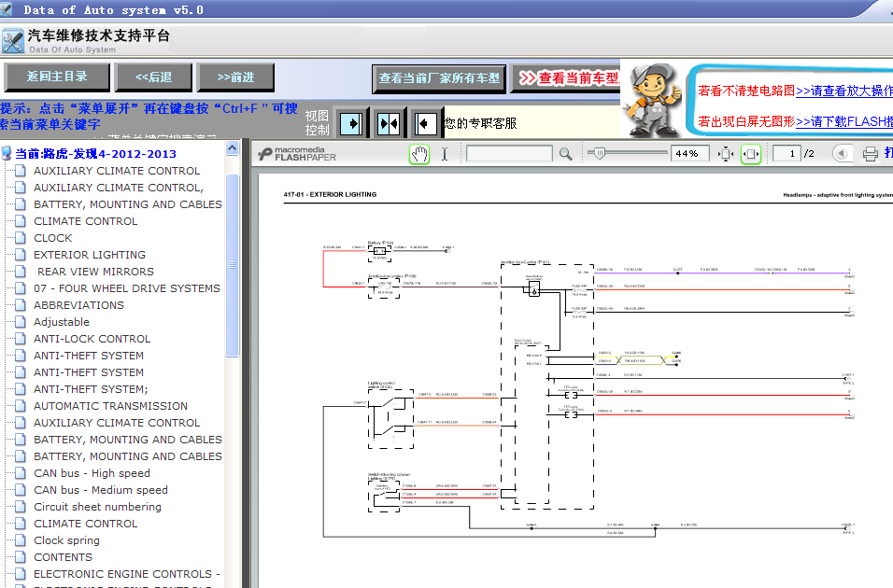
Task: Click the tree root icon for 路虎-发现4
Action: (x=7, y=154)
